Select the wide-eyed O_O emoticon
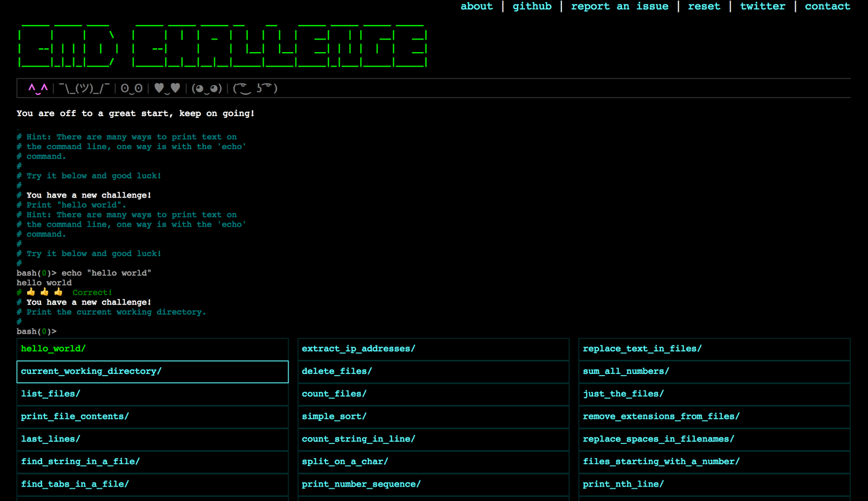The width and height of the screenshot is (868, 501). click(x=130, y=87)
